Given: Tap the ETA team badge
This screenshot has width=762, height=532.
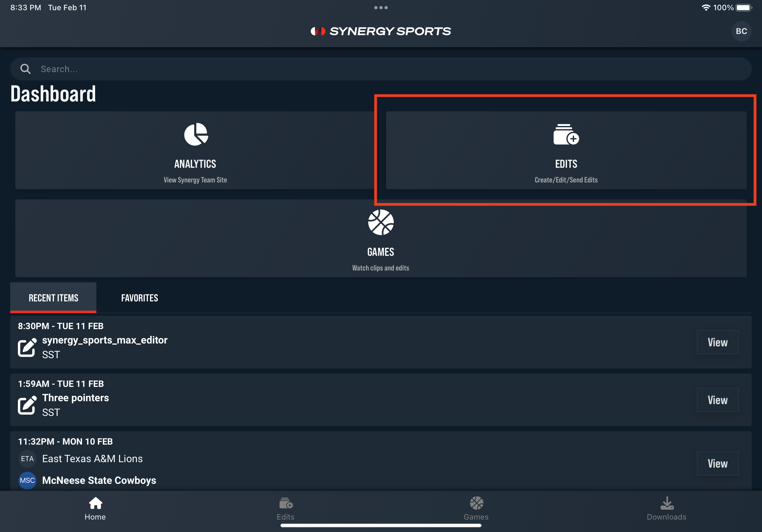Looking at the screenshot, I should pyautogui.click(x=27, y=459).
